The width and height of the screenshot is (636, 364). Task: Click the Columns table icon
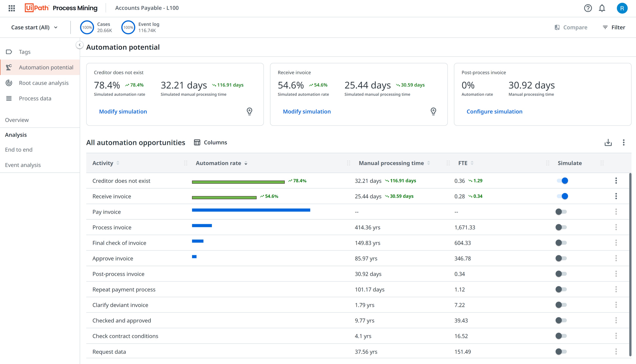[x=197, y=142]
